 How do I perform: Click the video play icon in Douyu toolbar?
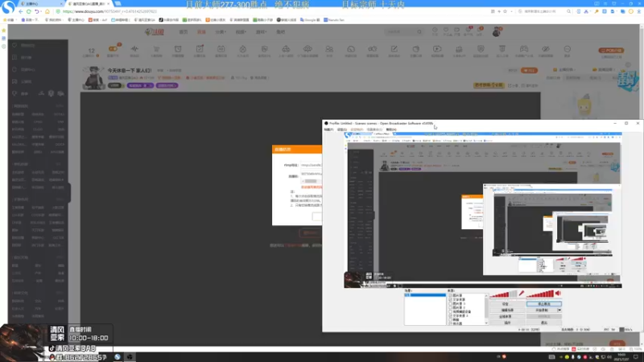437,49
